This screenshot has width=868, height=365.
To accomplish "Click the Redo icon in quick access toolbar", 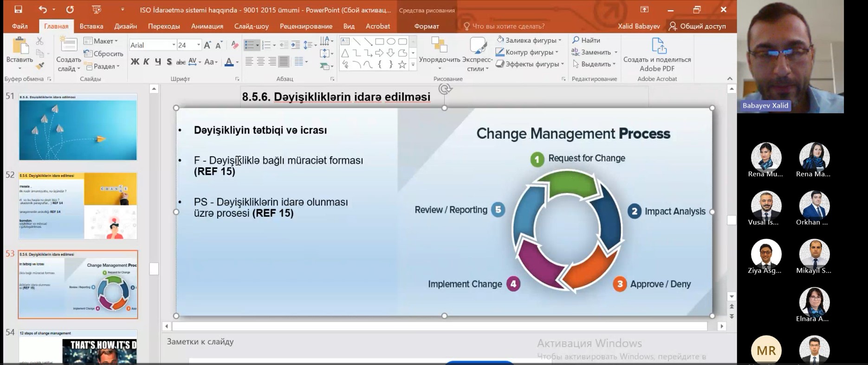I will click(70, 9).
